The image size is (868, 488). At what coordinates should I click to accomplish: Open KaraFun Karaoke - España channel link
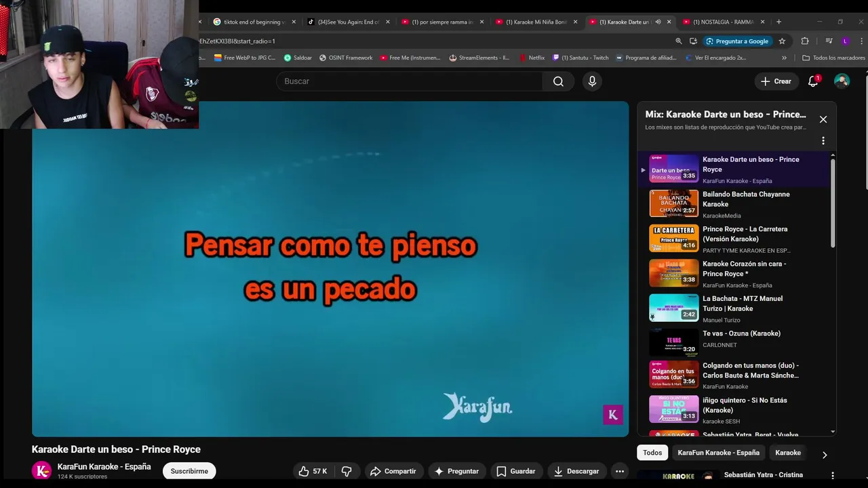pos(104,467)
